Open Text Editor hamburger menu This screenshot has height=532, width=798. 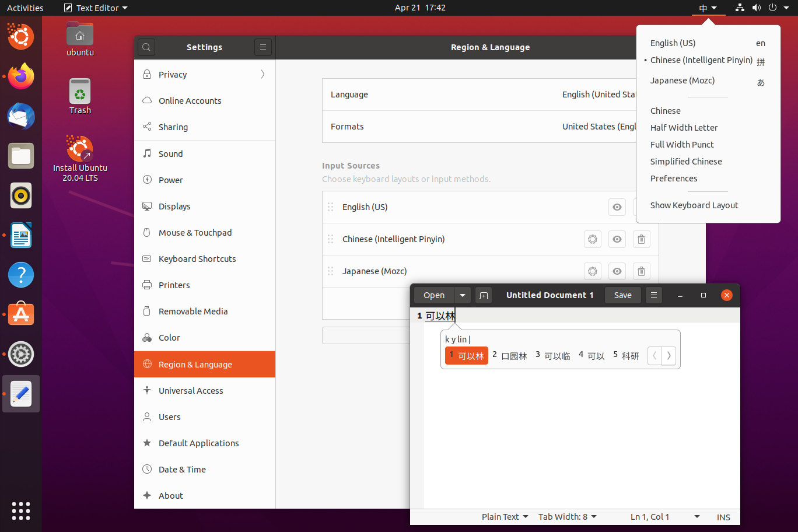pyautogui.click(x=654, y=295)
